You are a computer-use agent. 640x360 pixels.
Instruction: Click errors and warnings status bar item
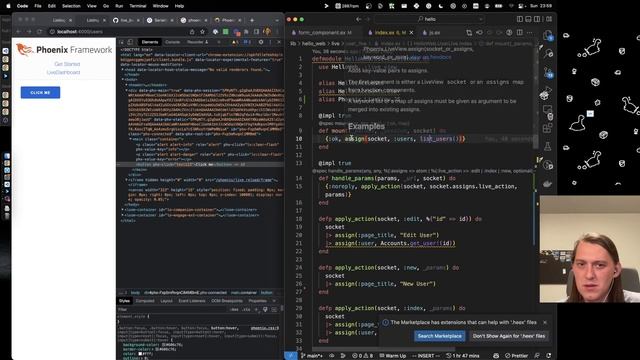click(x=362, y=356)
